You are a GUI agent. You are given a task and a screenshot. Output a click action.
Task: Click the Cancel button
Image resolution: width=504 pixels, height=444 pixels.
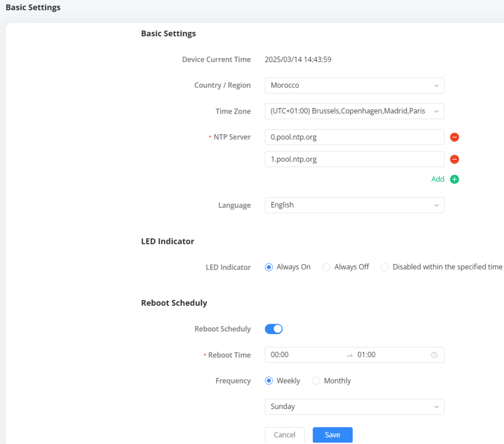pyautogui.click(x=284, y=435)
